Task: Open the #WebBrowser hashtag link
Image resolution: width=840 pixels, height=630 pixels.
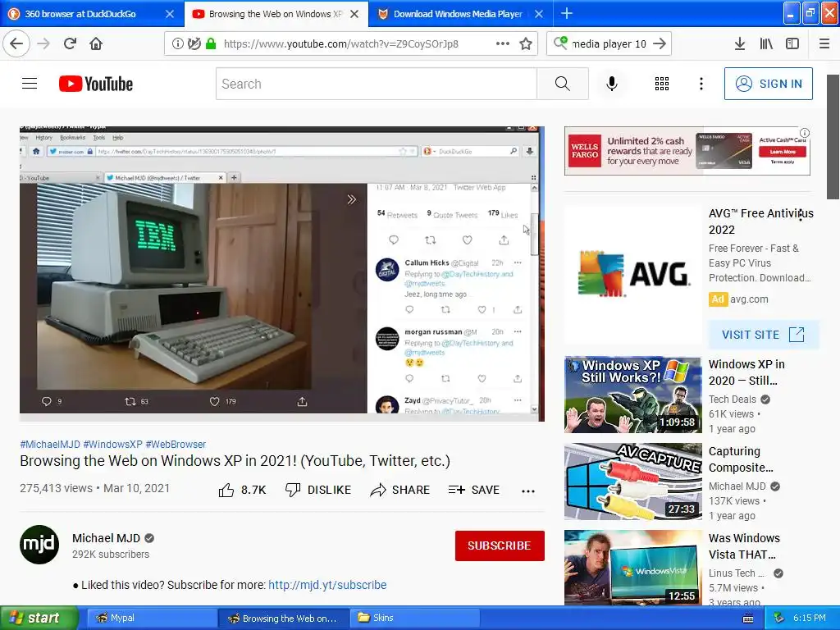Action: point(176,444)
